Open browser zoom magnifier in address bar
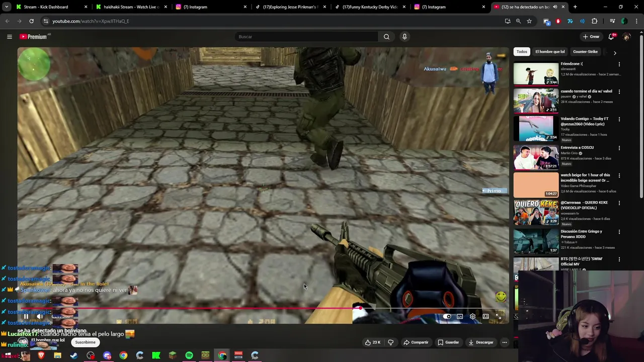 [x=518, y=21]
